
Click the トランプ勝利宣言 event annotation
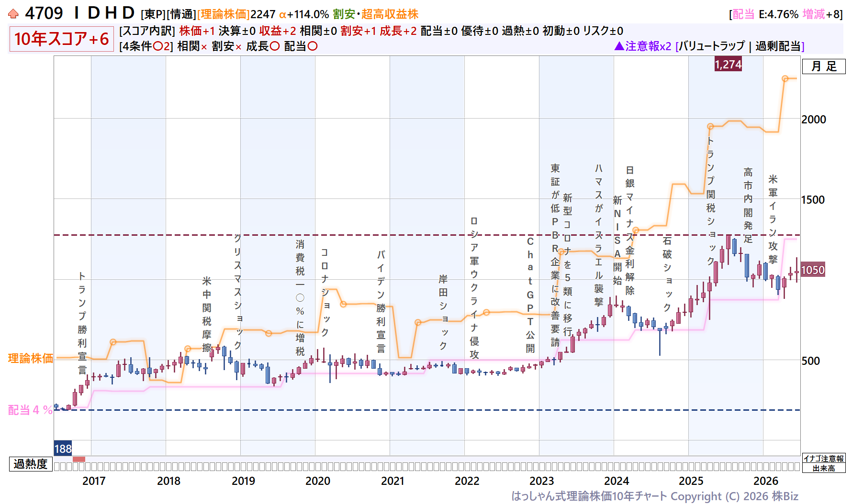pos(82,323)
